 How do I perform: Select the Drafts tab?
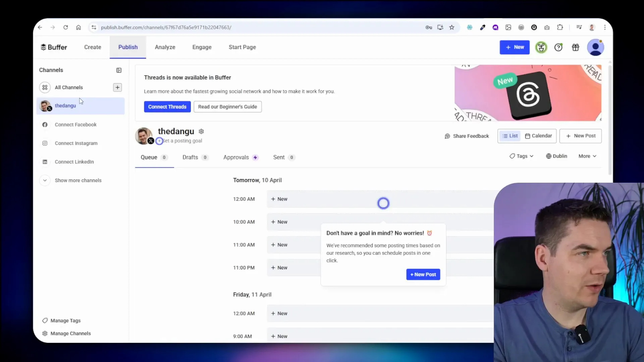click(x=196, y=158)
